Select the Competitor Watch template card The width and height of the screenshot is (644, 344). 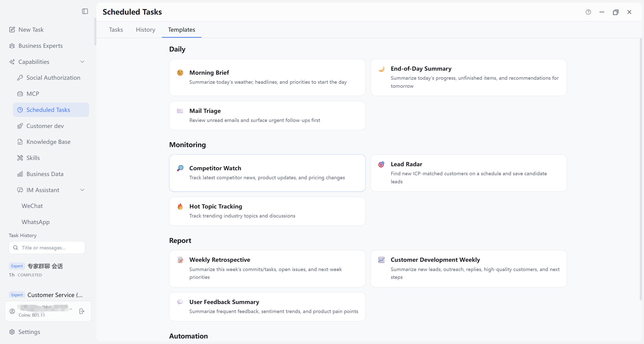click(267, 173)
